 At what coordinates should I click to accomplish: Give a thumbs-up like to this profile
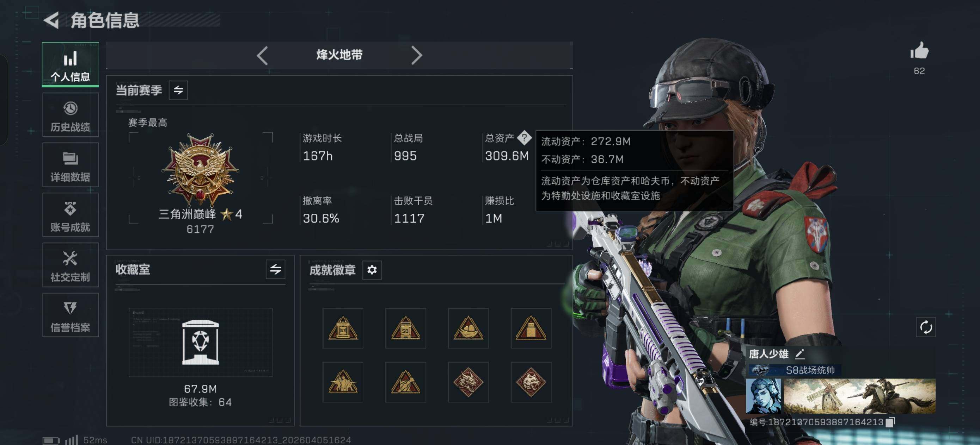click(x=919, y=50)
